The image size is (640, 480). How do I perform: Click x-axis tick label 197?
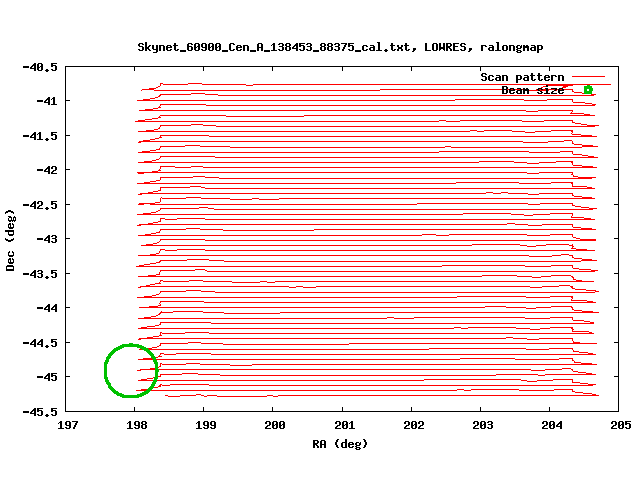[x=67, y=425]
